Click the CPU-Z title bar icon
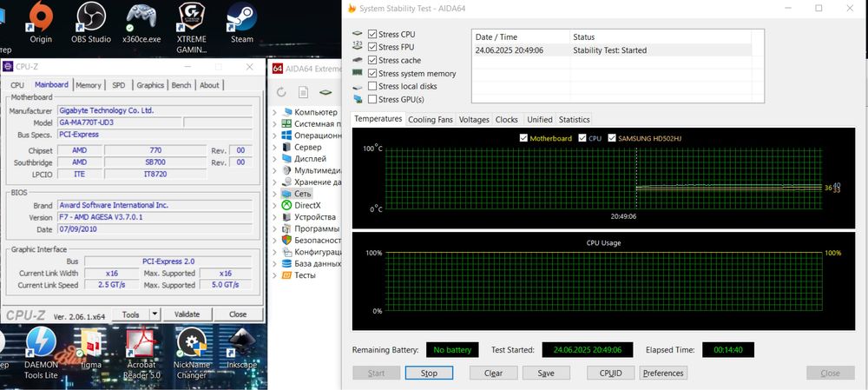Screen dimensions: 868x390 click(x=8, y=67)
